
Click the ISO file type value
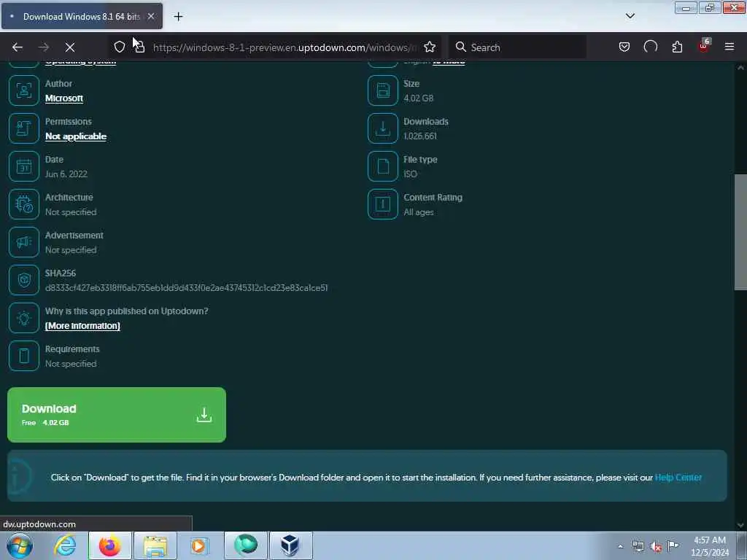coord(410,174)
